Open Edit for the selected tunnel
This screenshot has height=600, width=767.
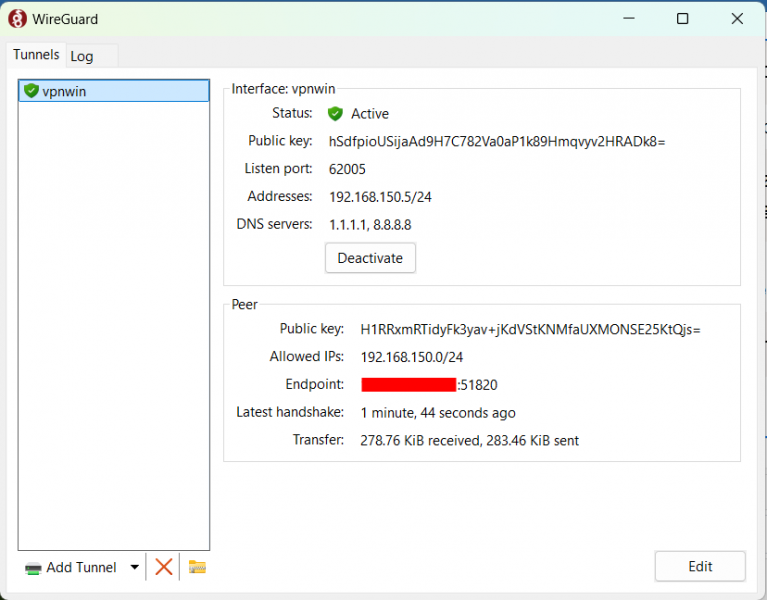click(700, 566)
